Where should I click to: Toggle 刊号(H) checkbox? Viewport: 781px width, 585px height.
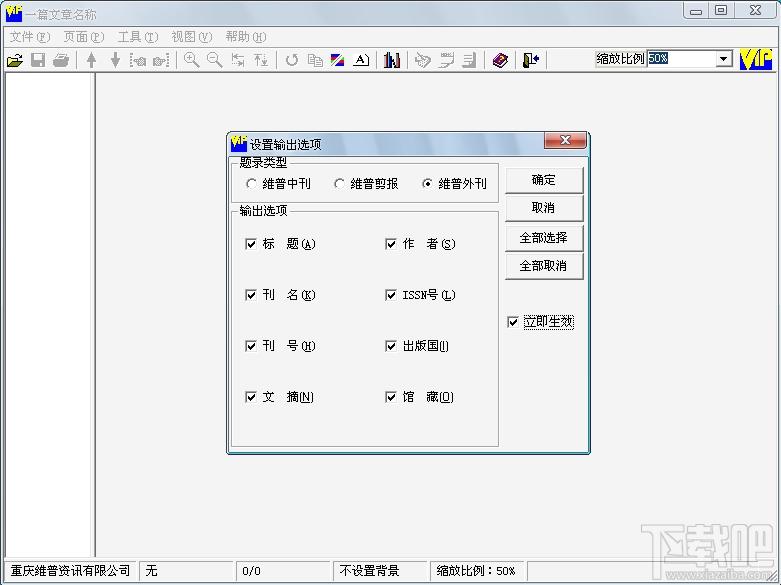[x=251, y=346]
